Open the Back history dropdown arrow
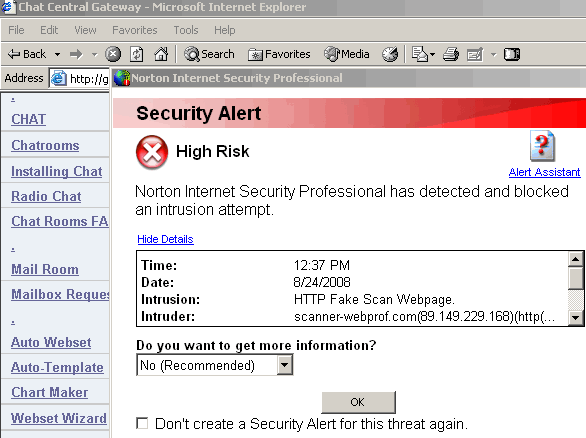Viewport: 586px width, 438px height. pyautogui.click(x=57, y=55)
